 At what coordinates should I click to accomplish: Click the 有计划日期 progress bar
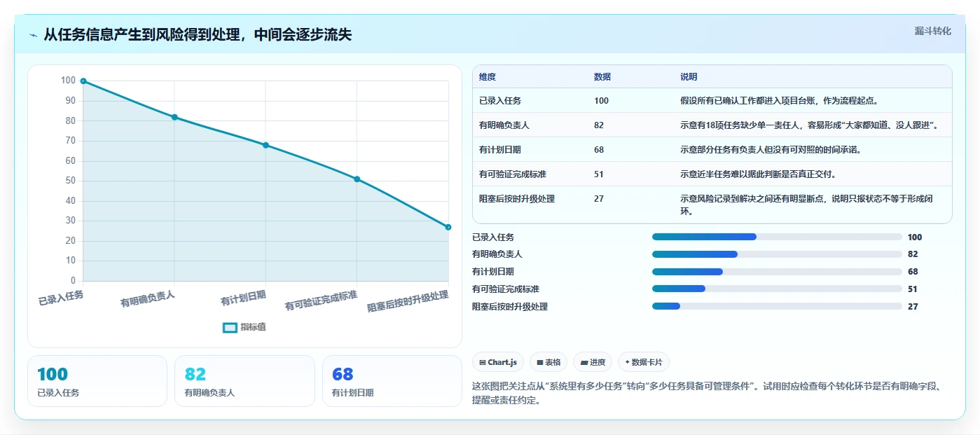777,272
